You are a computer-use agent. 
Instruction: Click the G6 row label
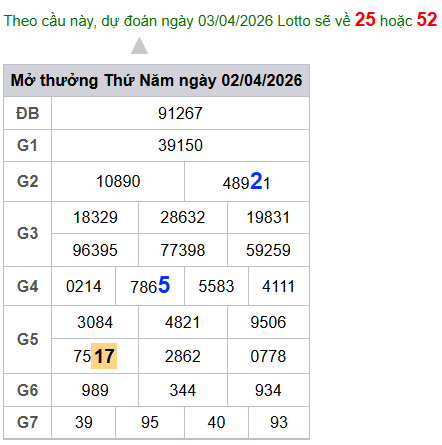click(28, 390)
